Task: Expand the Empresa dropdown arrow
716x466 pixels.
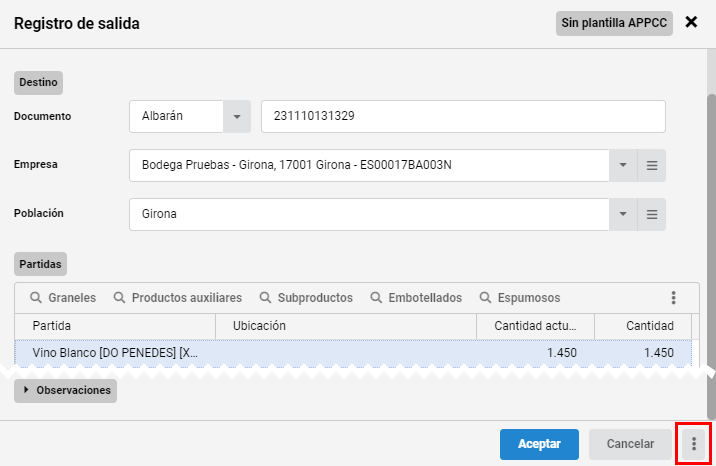Action: [623, 165]
